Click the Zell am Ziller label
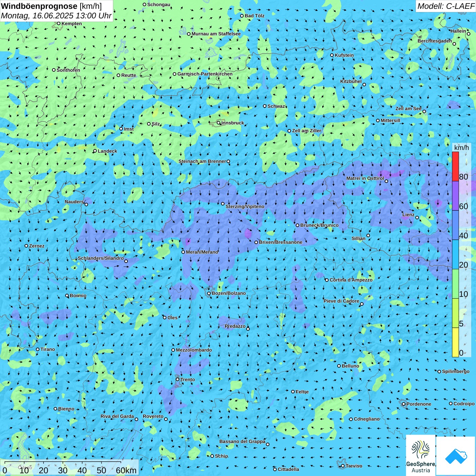Image resolution: width=476 pixels, height=476 pixels. (307, 131)
